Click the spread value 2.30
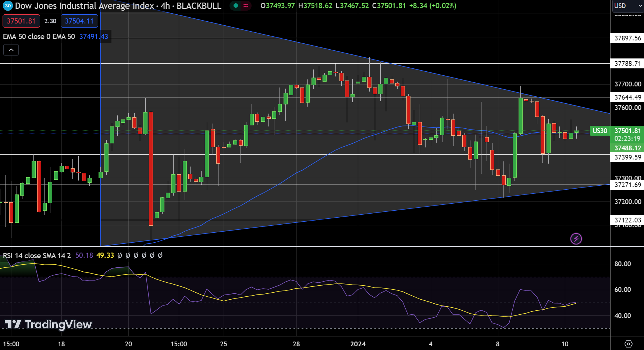This screenshot has height=350, width=644. click(x=50, y=21)
